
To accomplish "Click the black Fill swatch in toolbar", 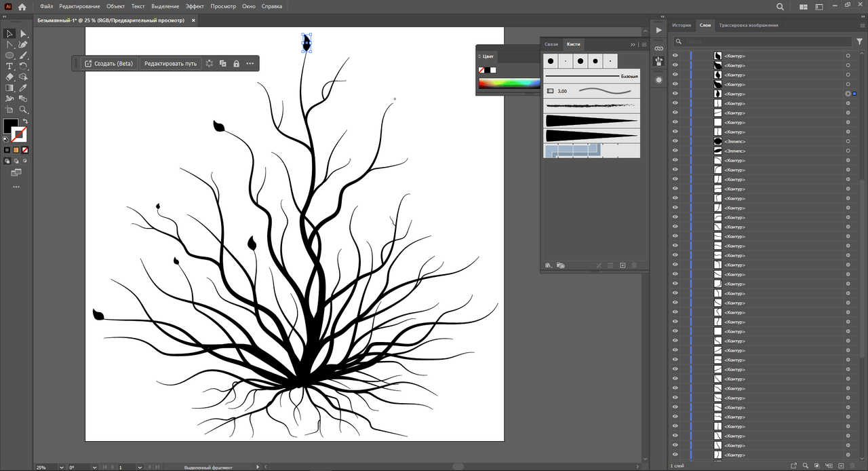I will coord(11,126).
